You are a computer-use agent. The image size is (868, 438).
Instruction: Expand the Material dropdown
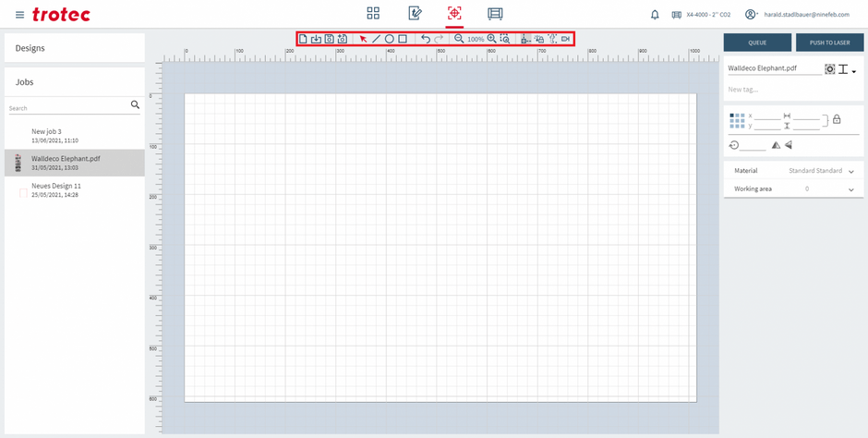[850, 171]
